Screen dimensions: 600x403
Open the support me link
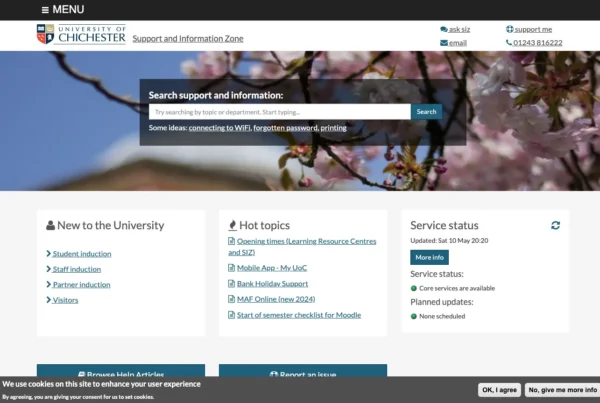tap(533, 29)
